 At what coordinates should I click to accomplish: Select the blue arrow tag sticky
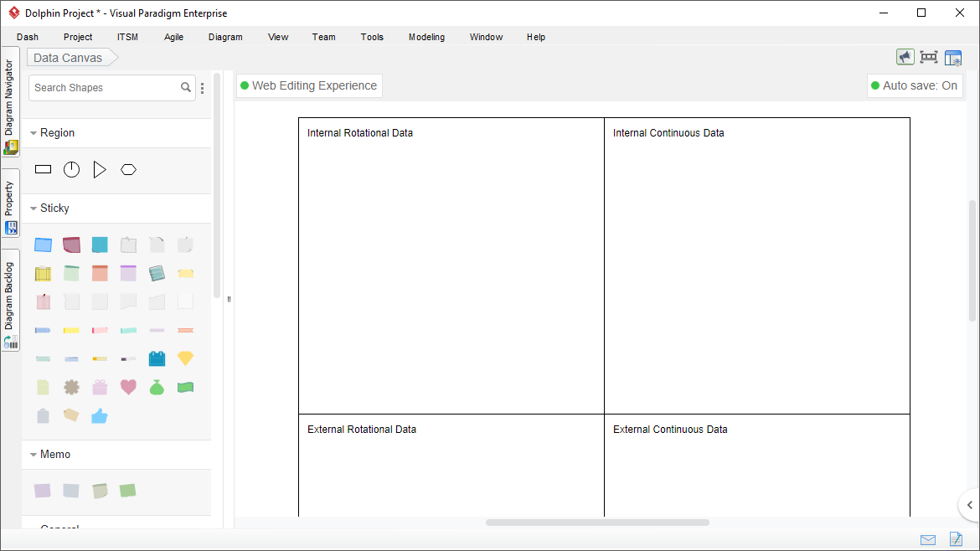click(43, 330)
